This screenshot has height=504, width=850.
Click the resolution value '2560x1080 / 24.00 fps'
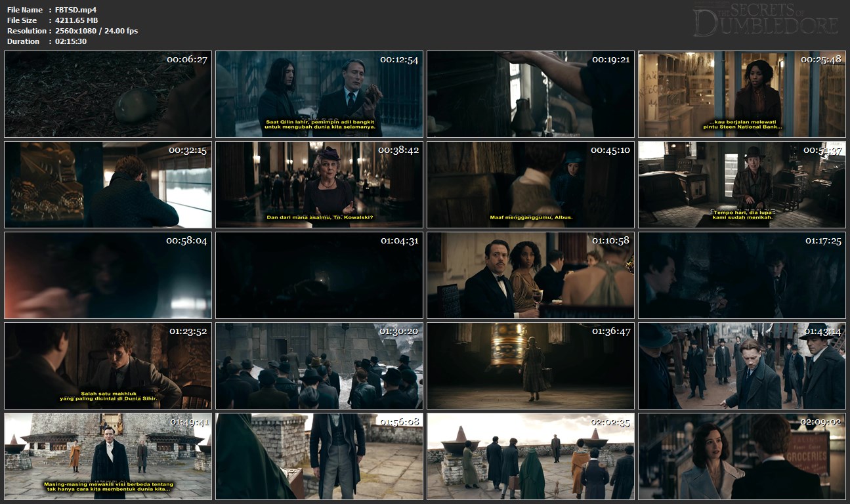[96, 31]
